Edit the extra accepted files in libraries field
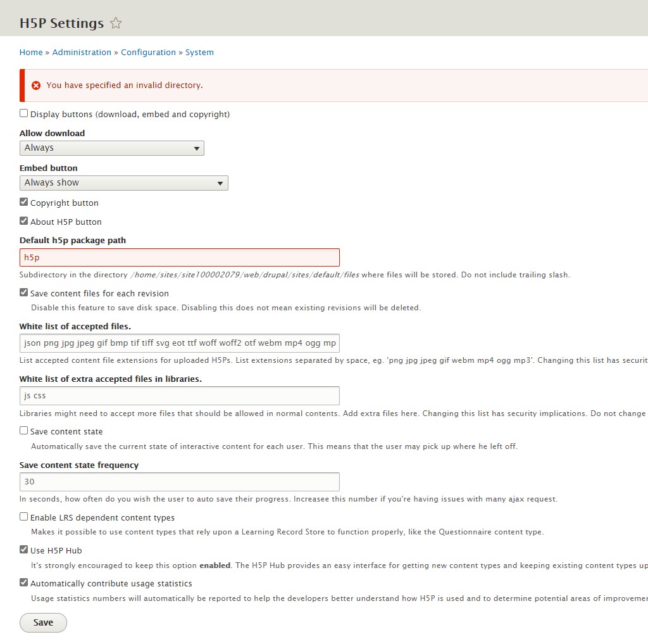 (179, 396)
